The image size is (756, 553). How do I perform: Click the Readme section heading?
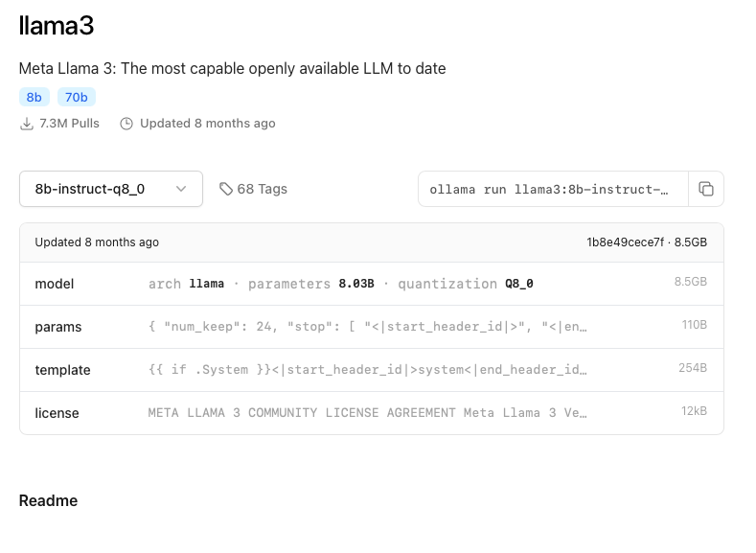[48, 501]
